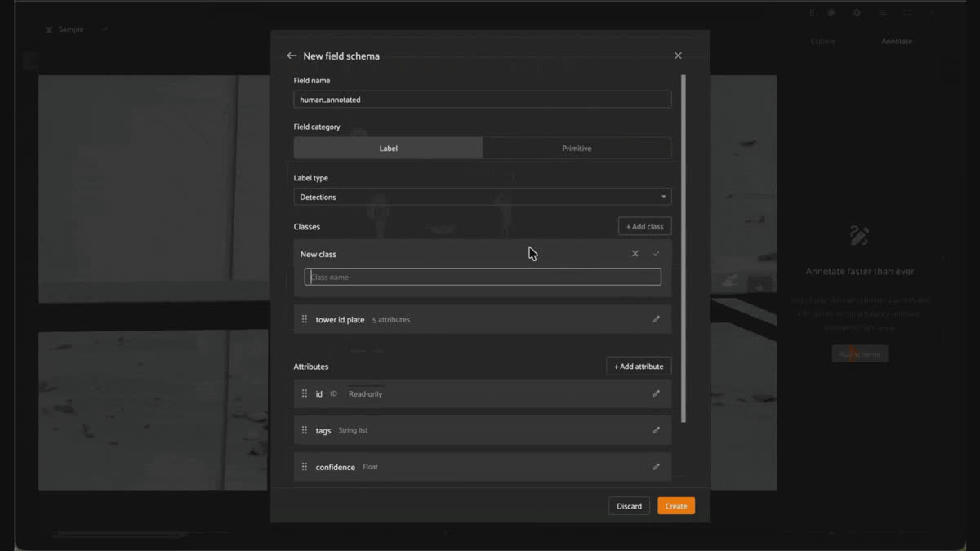
Task: Select the tower id plate class text
Action: tap(340, 320)
